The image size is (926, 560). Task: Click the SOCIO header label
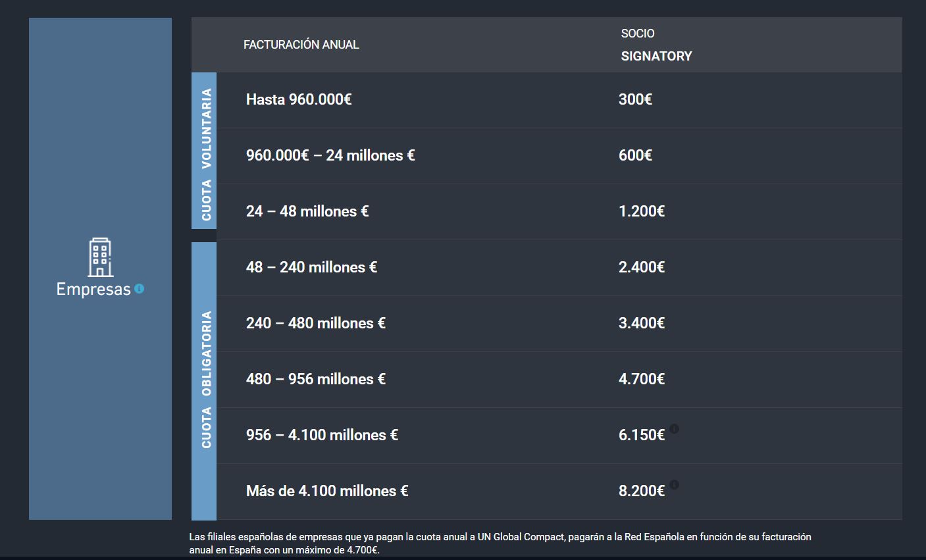pos(637,34)
